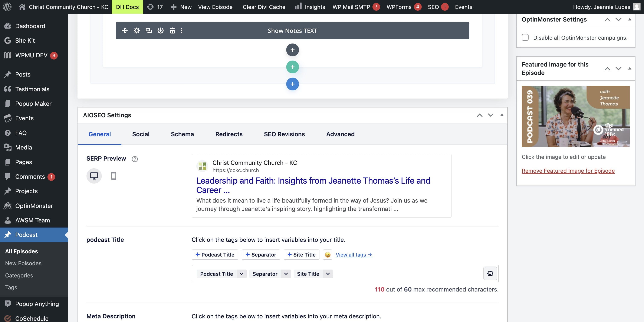
Task: Switch to the Advanced tab
Action: tap(340, 134)
